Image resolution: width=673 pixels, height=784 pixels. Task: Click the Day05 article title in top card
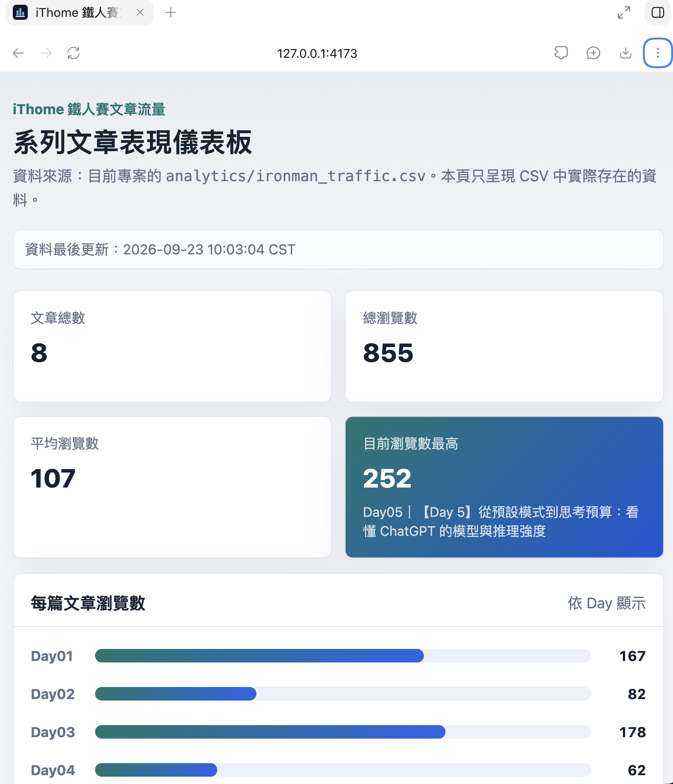[501, 522]
